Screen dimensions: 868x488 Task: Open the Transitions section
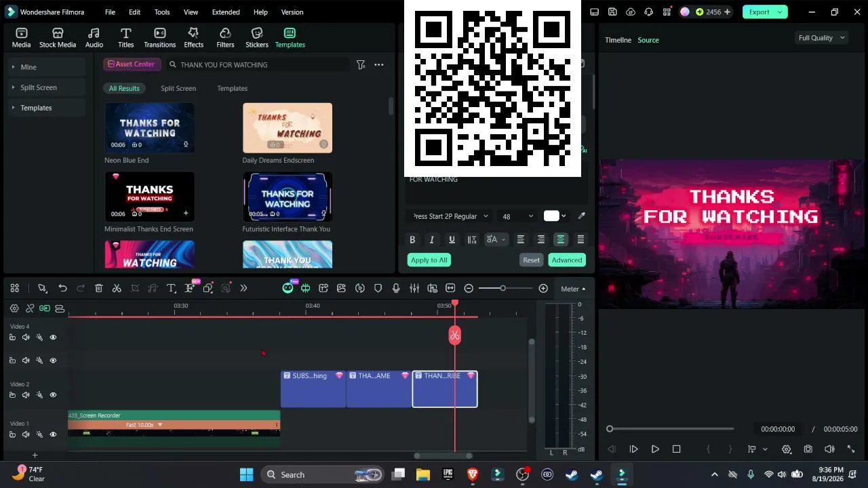click(x=160, y=38)
